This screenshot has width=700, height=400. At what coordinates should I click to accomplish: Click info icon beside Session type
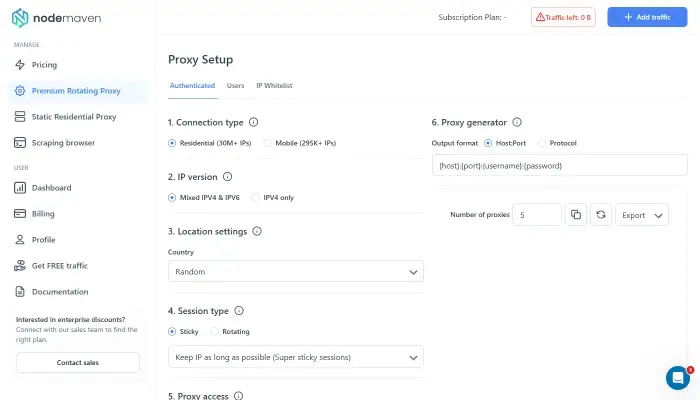[x=239, y=311]
